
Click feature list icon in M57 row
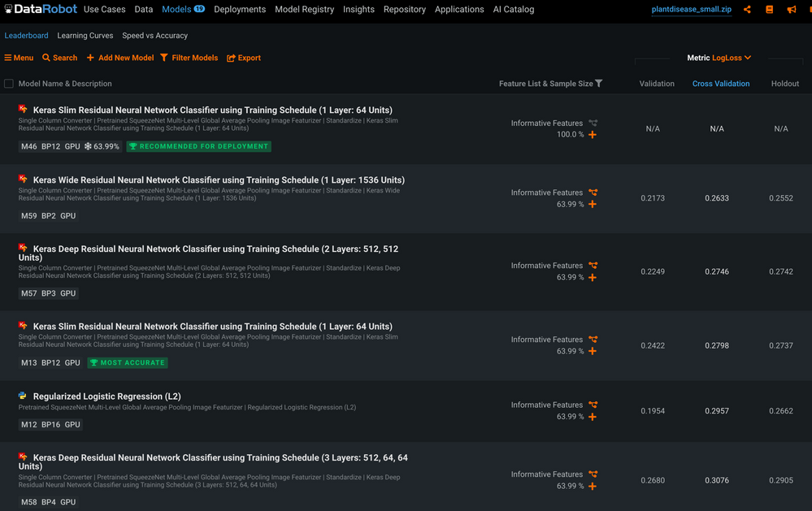[x=593, y=266]
